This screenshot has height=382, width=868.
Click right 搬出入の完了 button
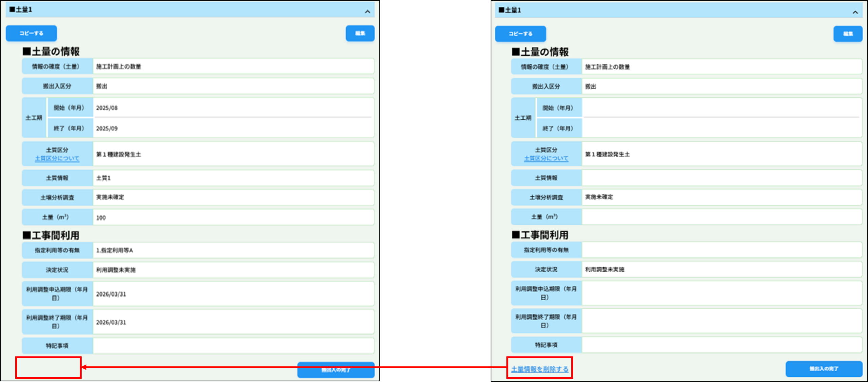pos(824,369)
